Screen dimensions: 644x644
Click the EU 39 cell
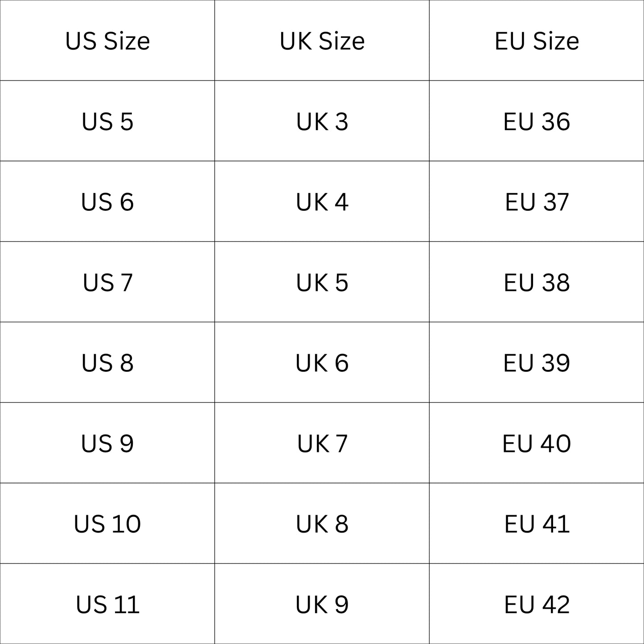click(x=537, y=363)
